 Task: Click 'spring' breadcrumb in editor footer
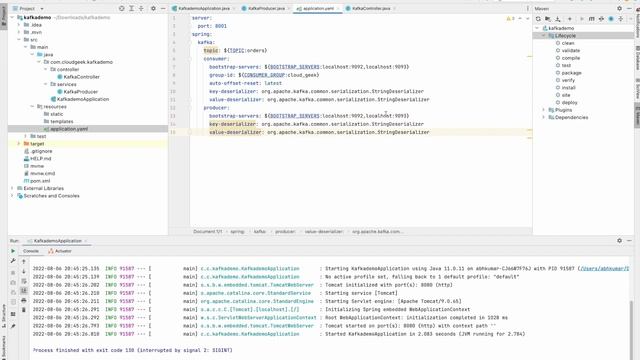[237, 231]
